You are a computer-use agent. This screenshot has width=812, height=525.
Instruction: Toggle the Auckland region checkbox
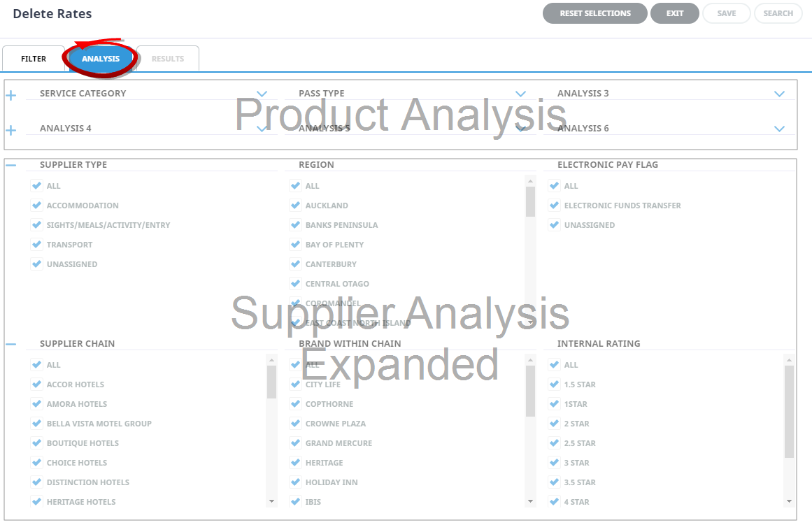(295, 206)
